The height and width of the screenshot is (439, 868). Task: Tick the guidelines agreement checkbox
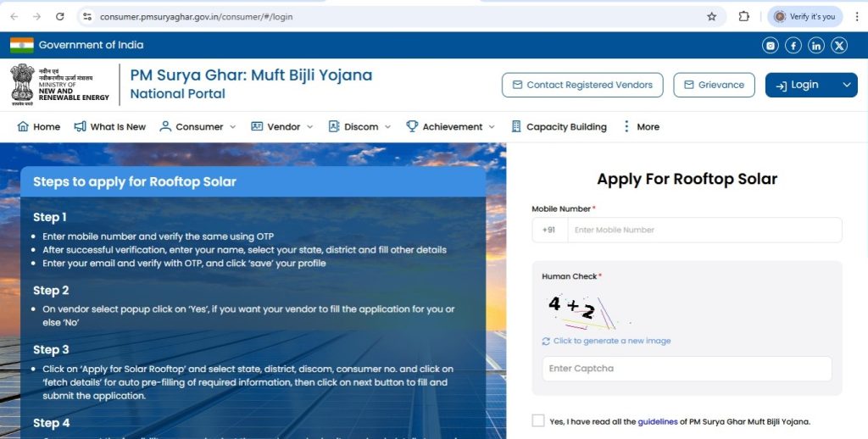[x=538, y=420]
